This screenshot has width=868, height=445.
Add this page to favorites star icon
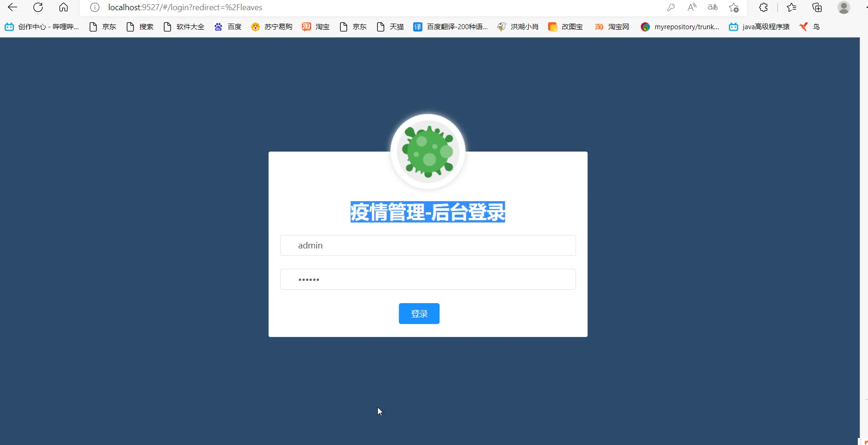tap(734, 7)
